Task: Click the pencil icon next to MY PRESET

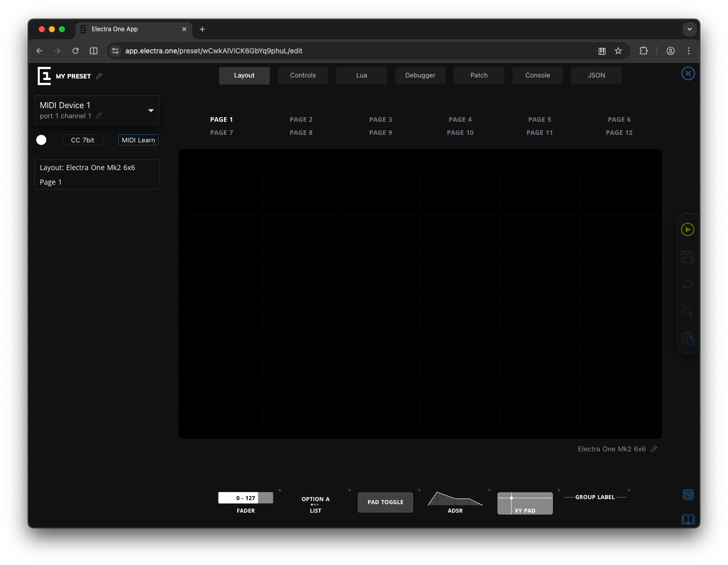Action: click(x=99, y=76)
